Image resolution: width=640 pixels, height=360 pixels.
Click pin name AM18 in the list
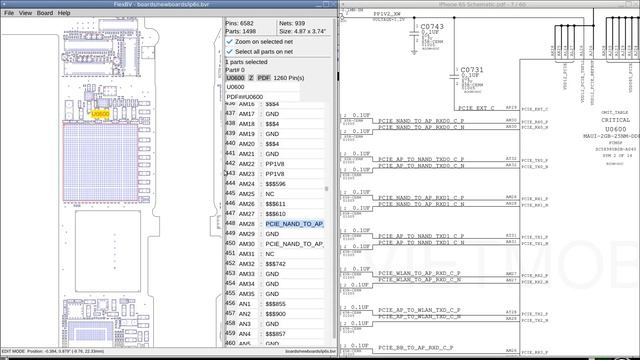pyautogui.click(x=247, y=124)
